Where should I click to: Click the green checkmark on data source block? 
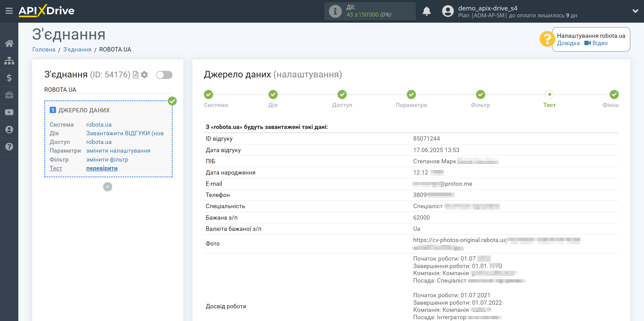pyautogui.click(x=172, y=101)
